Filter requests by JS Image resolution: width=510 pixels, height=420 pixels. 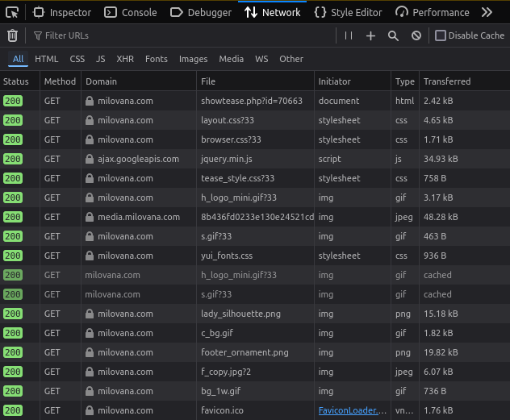(101, 59)
